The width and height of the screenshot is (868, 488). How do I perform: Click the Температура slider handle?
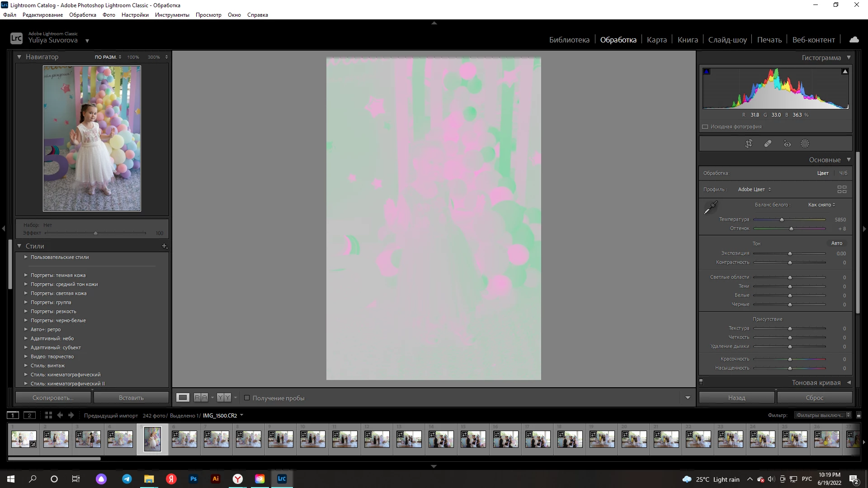[782, 220]
